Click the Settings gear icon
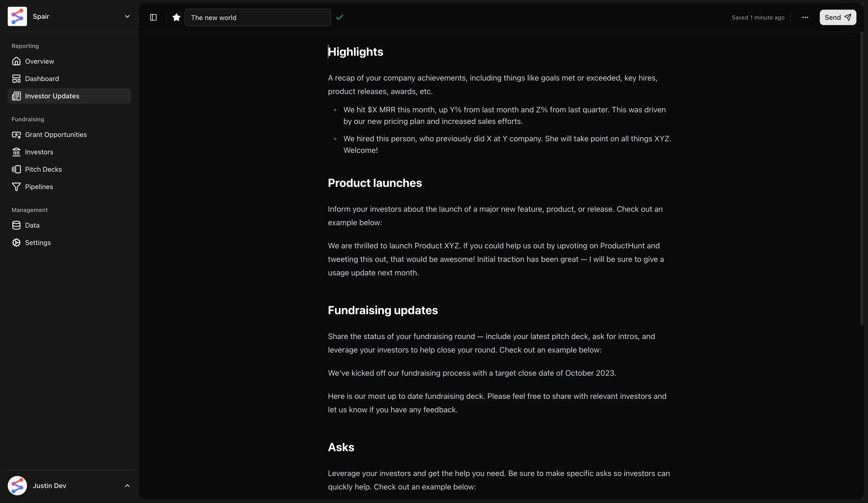The width and height of the screenshot is (868, 503). pyautogui.click(x=16, y=243)
